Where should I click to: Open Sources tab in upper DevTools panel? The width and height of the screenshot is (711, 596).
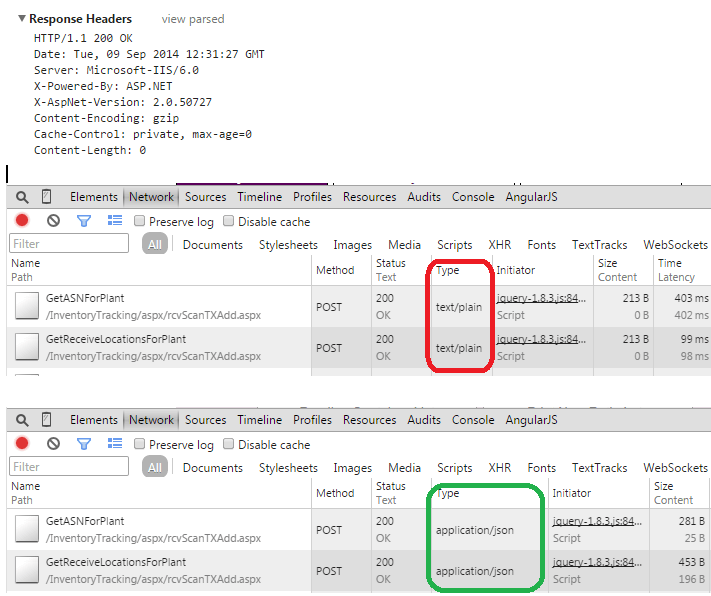pos(205,197)
